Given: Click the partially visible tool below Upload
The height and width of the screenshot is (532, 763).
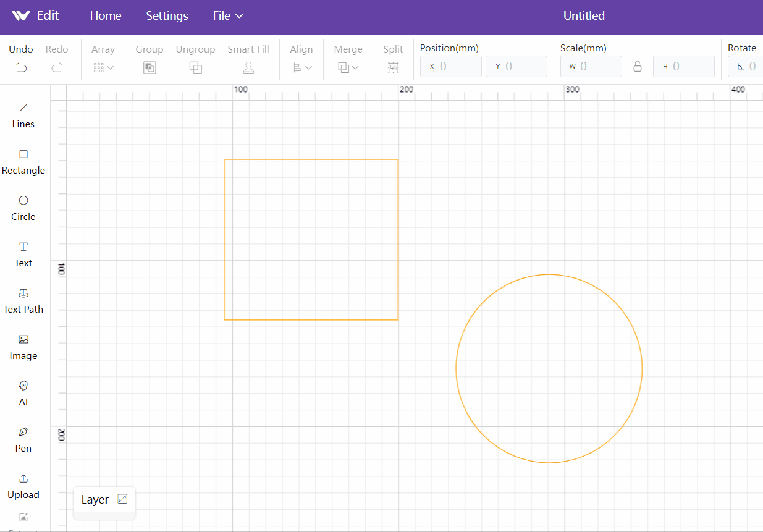Looking at the screenshot, I should click(23, 521).
